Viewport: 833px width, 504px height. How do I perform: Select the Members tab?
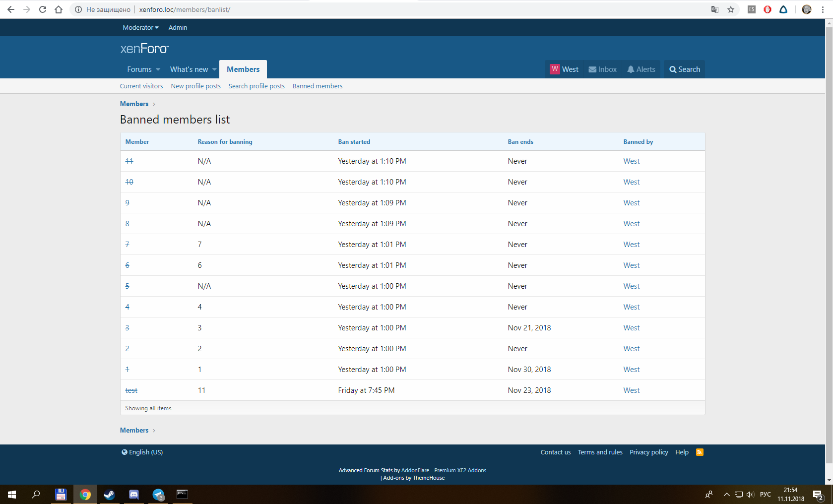243,69
